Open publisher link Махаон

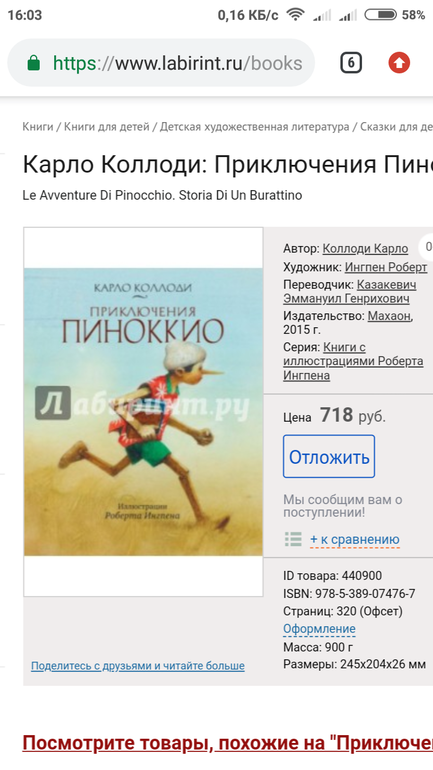coord(389,316)
